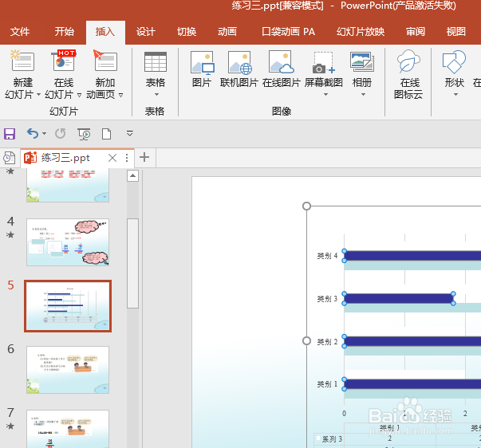Click the 插入 (Insert) tab

[105, 32]
